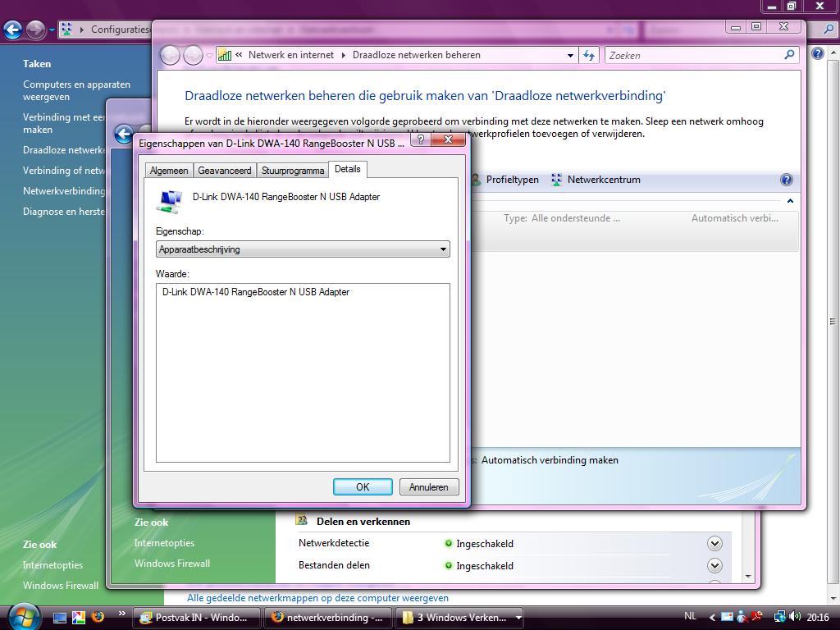Image resolution: width=840 pixels, height=630 pixels.
Task: Select the Algemeen tab
Action: [x=169, y=171]
